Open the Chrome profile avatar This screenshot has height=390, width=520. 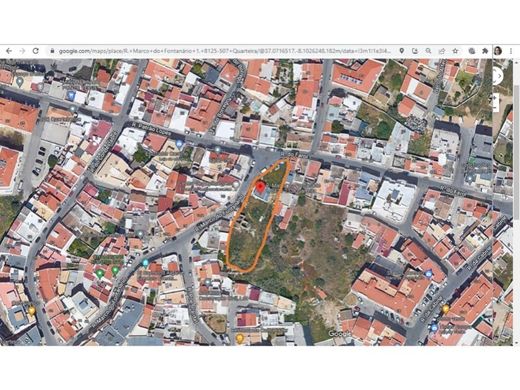pyautogui.click(x=498, y=51)
